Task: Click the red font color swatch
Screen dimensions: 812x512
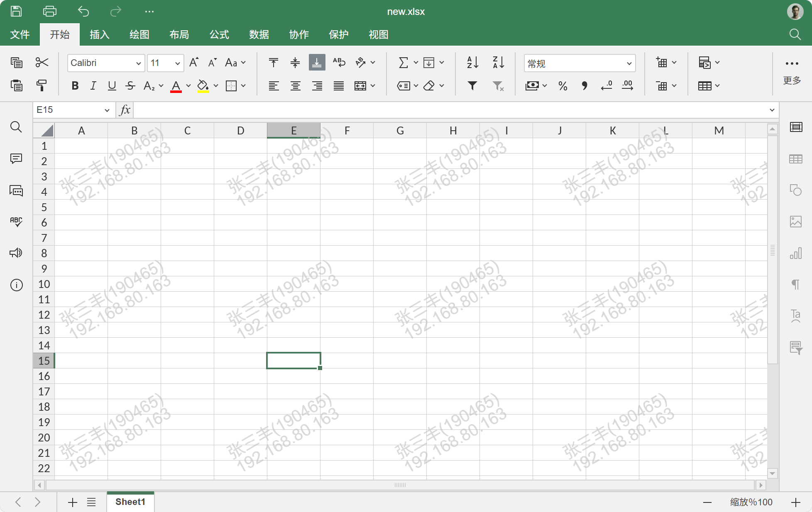Action: [176, 86]
